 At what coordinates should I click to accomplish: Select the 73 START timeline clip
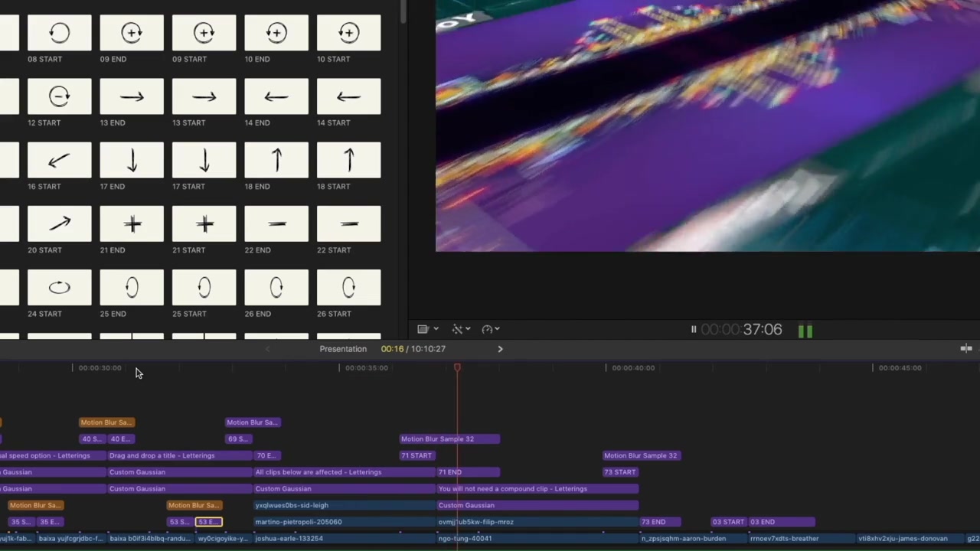click(621, 472)
